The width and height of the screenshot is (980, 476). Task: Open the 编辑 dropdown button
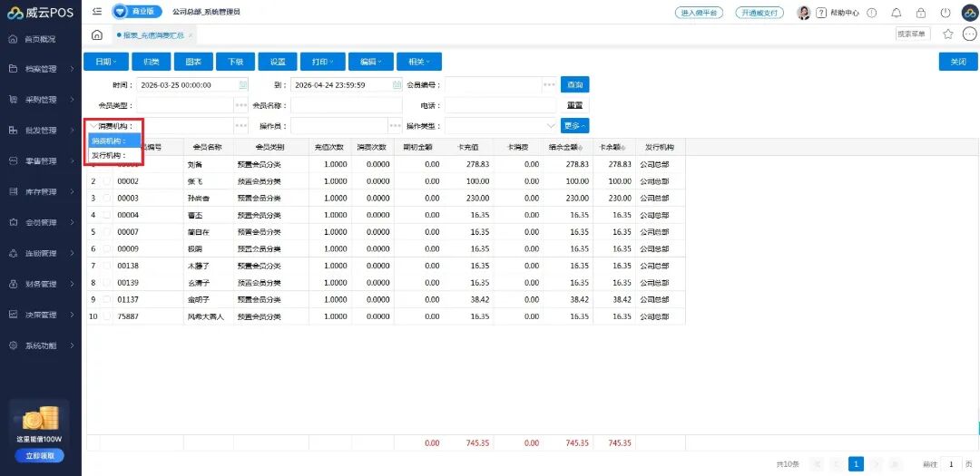point(370,62)
